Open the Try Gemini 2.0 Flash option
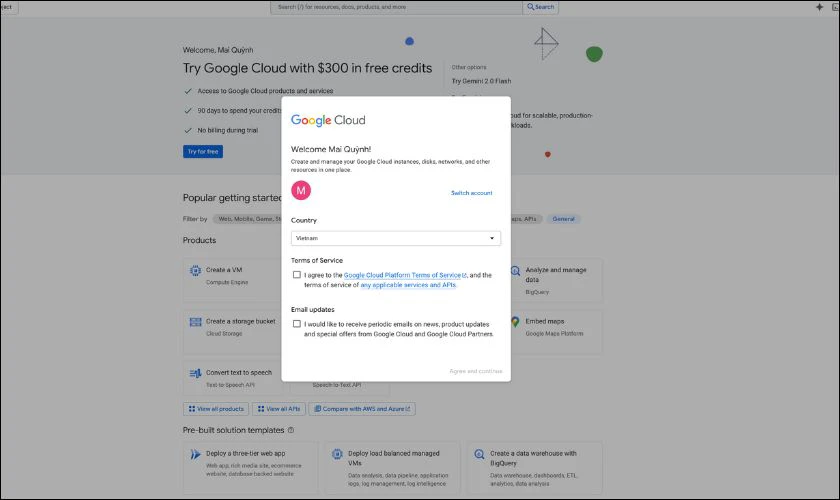The width and height of the screenshot is (840, 500). point(481,81)
